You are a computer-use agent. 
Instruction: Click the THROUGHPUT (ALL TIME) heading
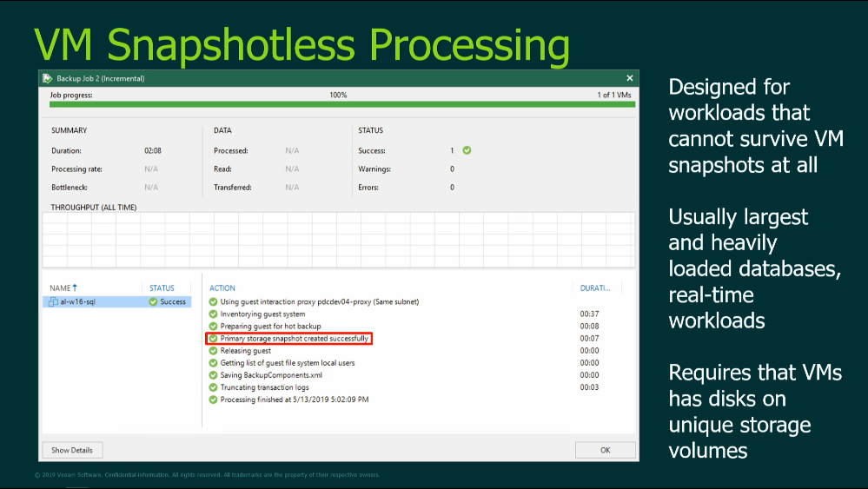coord(94,207)
